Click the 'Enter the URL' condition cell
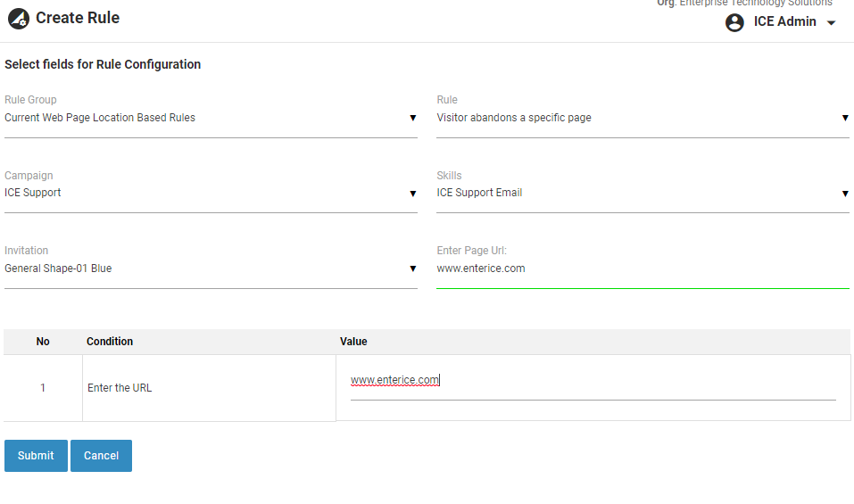The image size is (854, 504). point(120,388)
